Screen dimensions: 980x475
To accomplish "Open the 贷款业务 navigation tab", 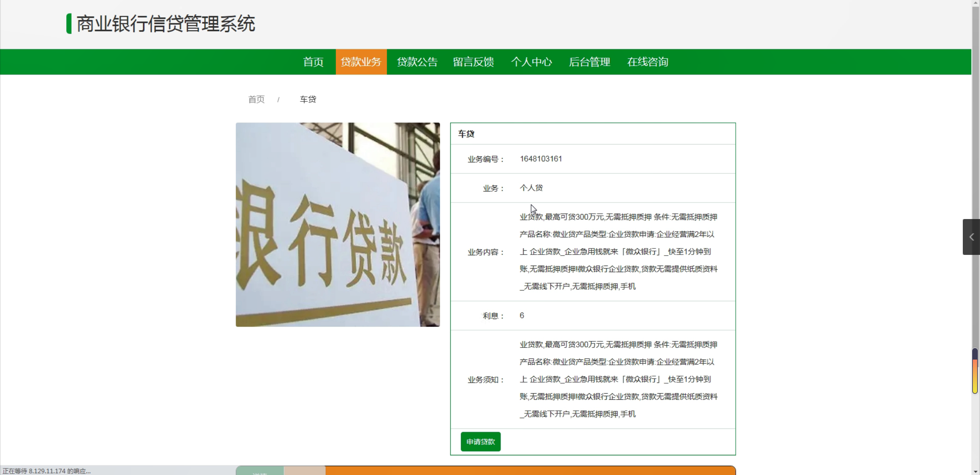I will click(361, 62).
